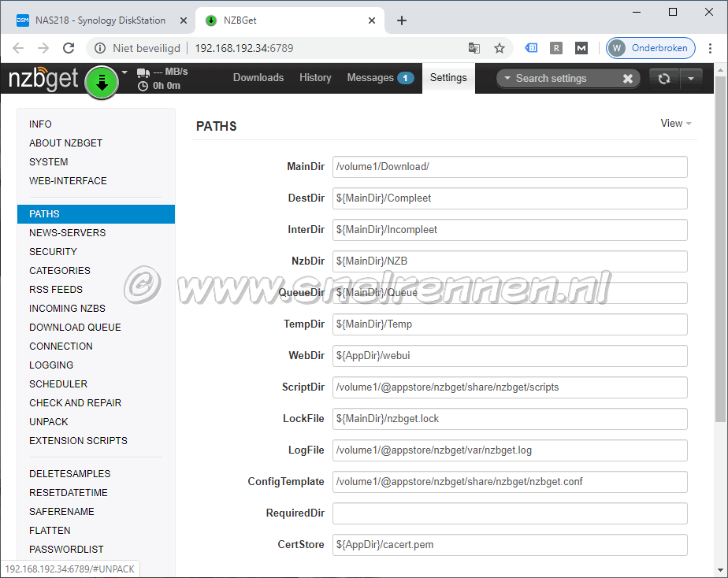Open the search settings dropdown arrow
This screenshot has width=728, height=578.
click(x=507, y=78)
